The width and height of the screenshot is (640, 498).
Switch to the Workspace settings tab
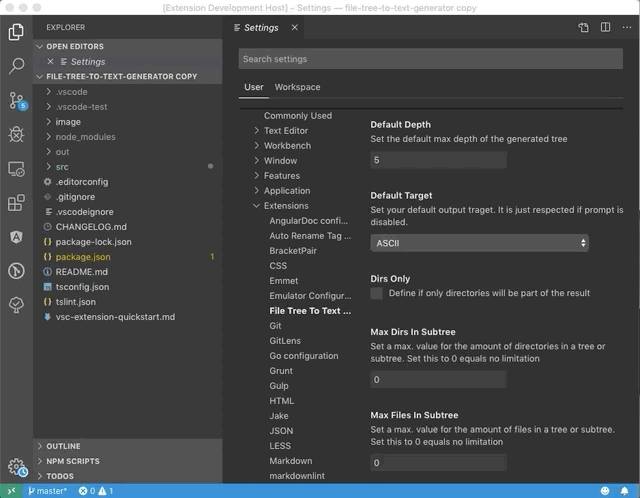point(297,87)
